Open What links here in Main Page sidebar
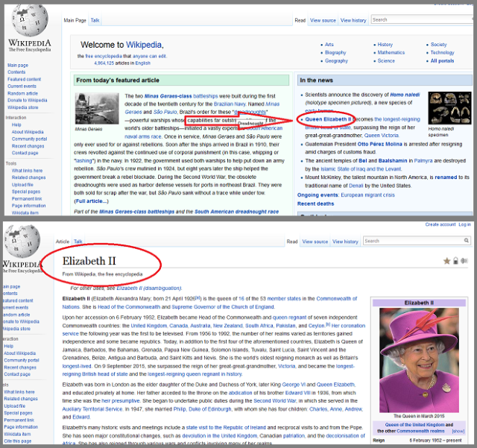The height and width of the screenshot is (448, 477). click(27, 171)
